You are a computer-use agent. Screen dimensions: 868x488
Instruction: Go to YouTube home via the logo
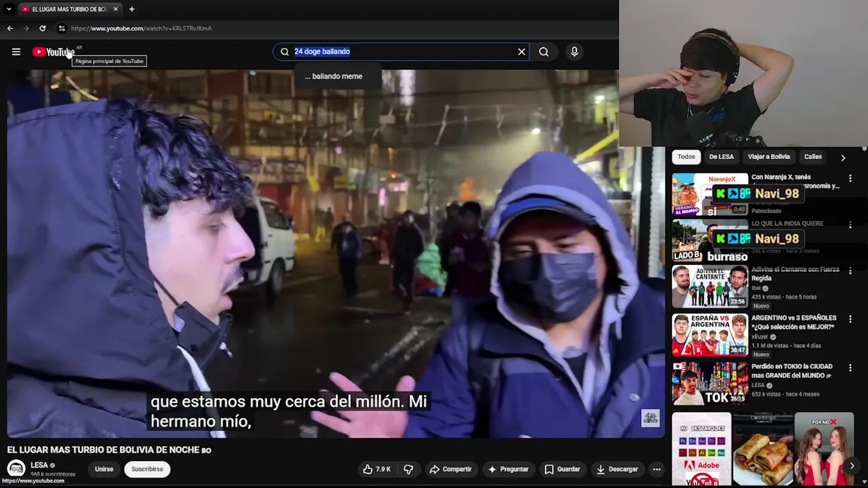pos(53,52)
